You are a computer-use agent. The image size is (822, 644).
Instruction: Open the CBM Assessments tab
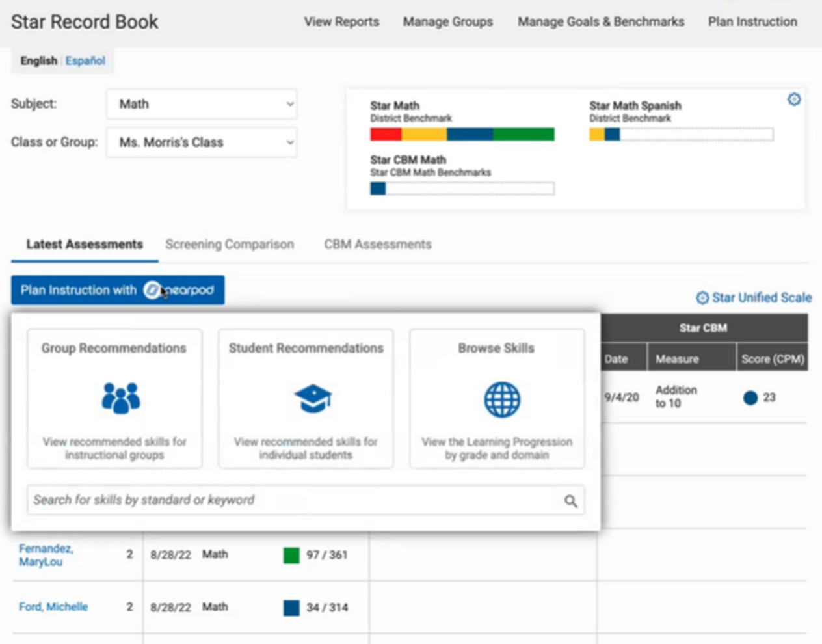coord(377,245)
